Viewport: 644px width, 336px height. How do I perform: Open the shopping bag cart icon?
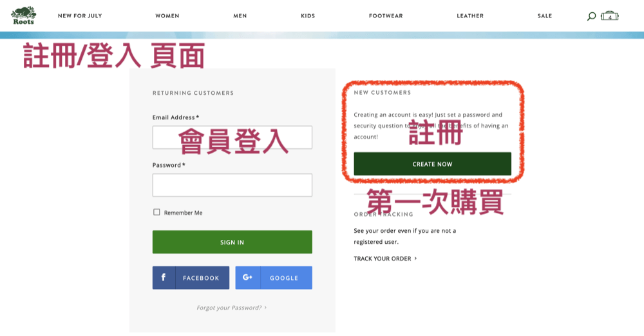[x=609, y=16]
